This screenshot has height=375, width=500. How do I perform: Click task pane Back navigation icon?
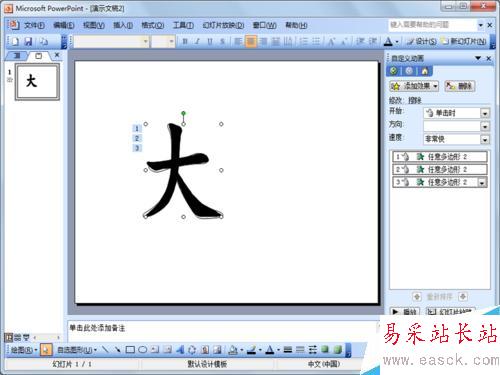point(394,71)
